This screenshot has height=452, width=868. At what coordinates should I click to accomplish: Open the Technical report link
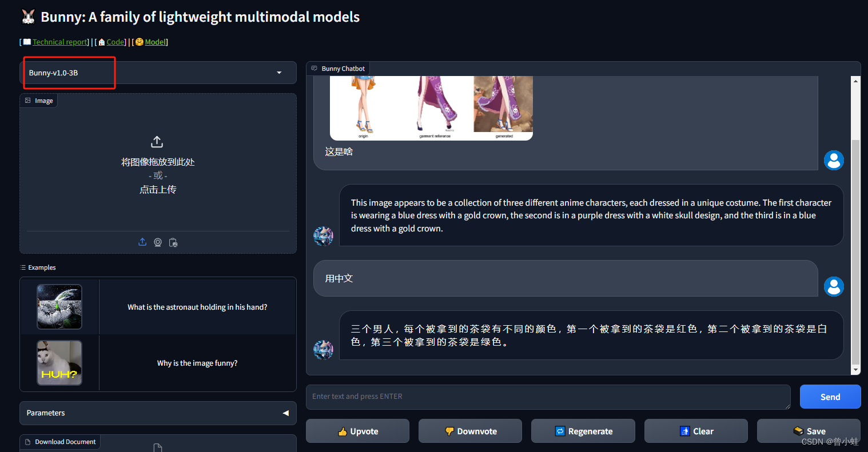pos(60,42)
